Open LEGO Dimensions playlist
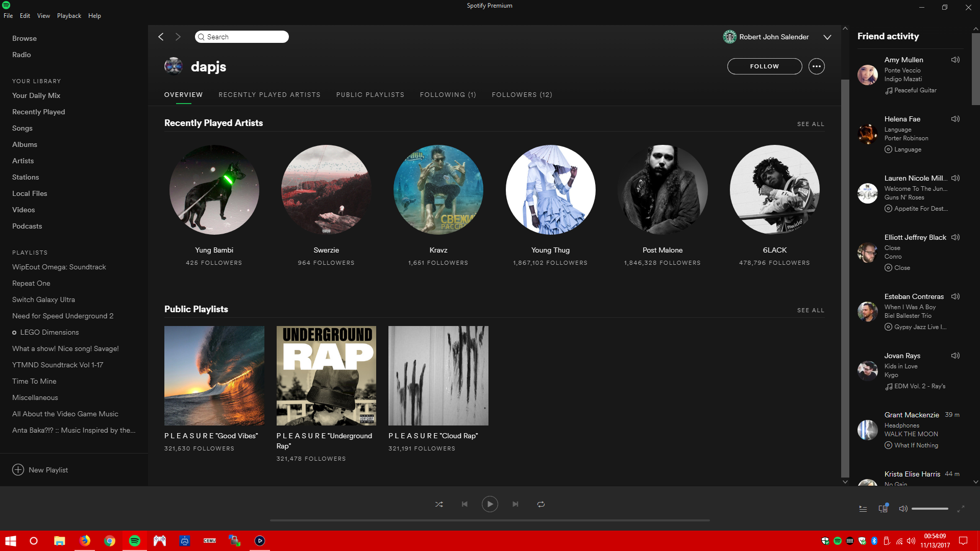The image size is (980, 551). [50, 332]
